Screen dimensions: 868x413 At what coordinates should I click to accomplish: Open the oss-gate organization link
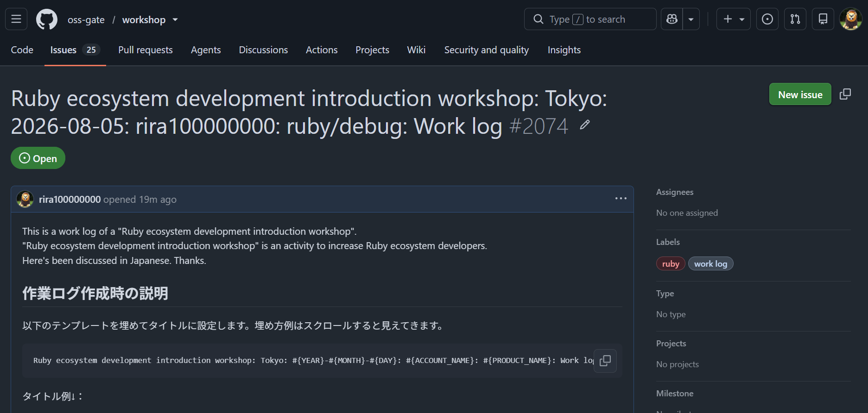pyautogui.click(x=86, y=20)
